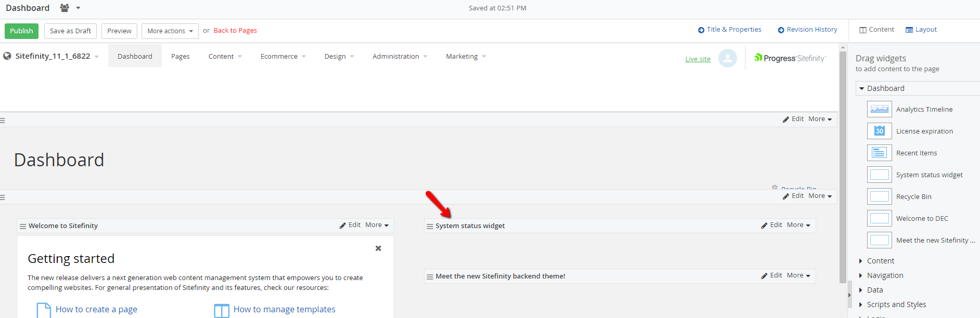Open the Administration menu
Image resolution: width=980 pixels, height=318 pixels.
[x=399, y=56]
